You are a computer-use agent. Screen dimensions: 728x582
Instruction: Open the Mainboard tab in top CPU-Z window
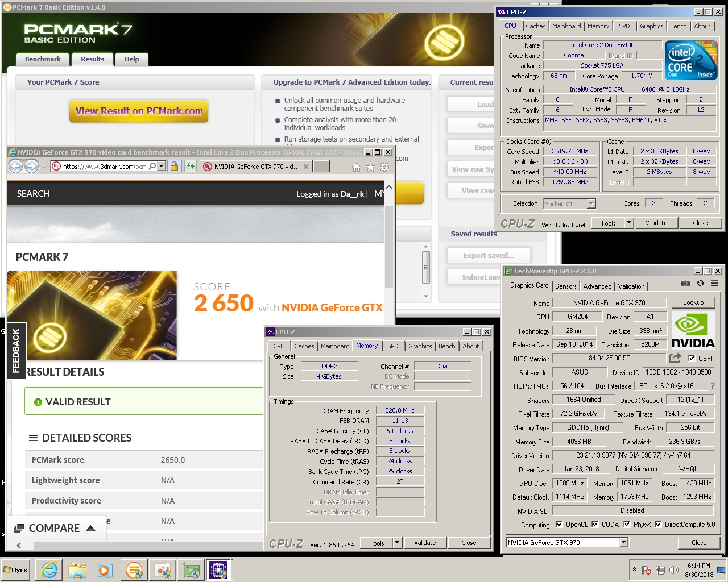(566, 26)
